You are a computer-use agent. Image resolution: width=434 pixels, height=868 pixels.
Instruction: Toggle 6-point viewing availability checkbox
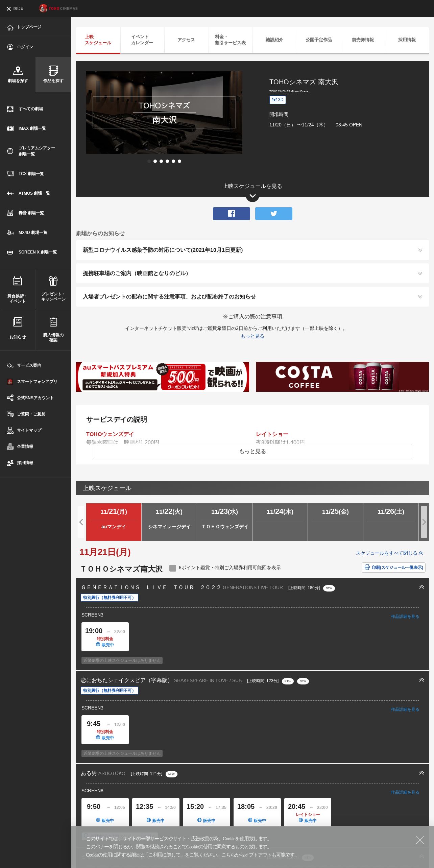[x=173, y=568]
